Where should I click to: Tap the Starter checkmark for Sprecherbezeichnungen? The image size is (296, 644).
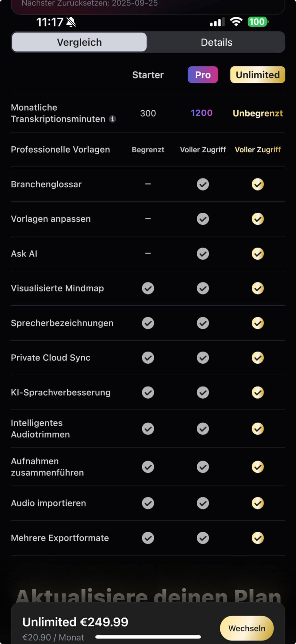148,323
